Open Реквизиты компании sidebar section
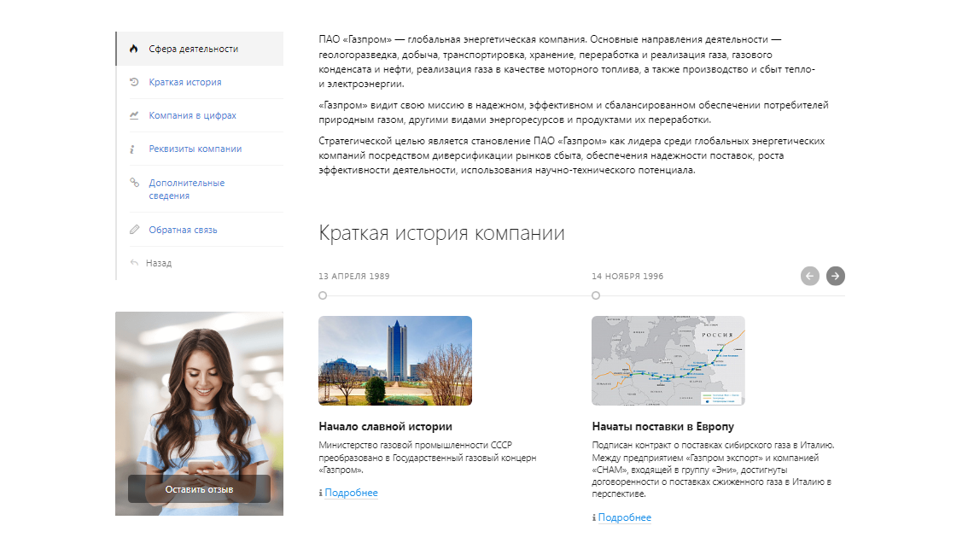This screenshot has width=980, height=555. click(x=195, y=149)
